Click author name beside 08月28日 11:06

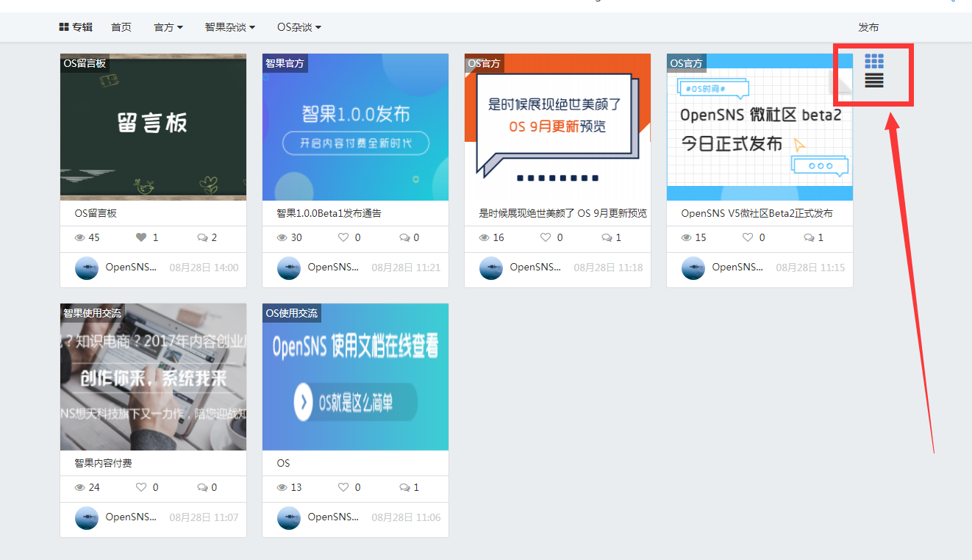coord(333,517)
